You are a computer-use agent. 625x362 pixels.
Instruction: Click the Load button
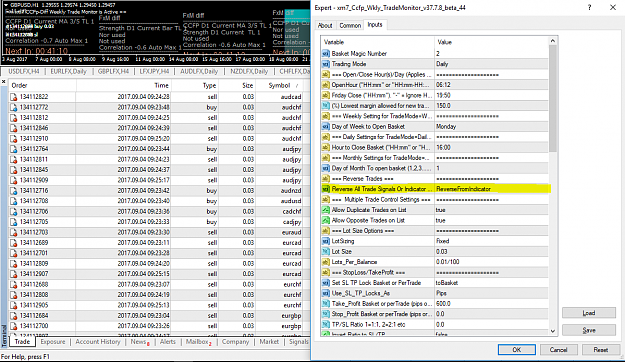[589, 313]
